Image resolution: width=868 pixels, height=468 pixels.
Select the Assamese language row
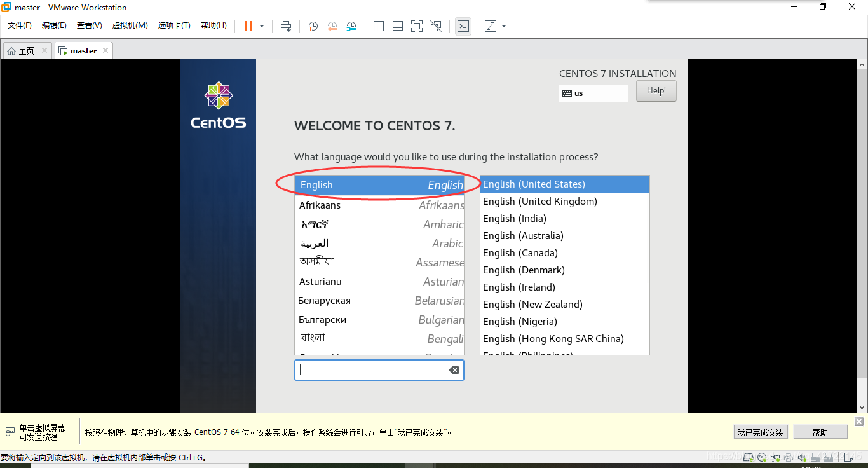pyautogui.click(x=379, y=263)
